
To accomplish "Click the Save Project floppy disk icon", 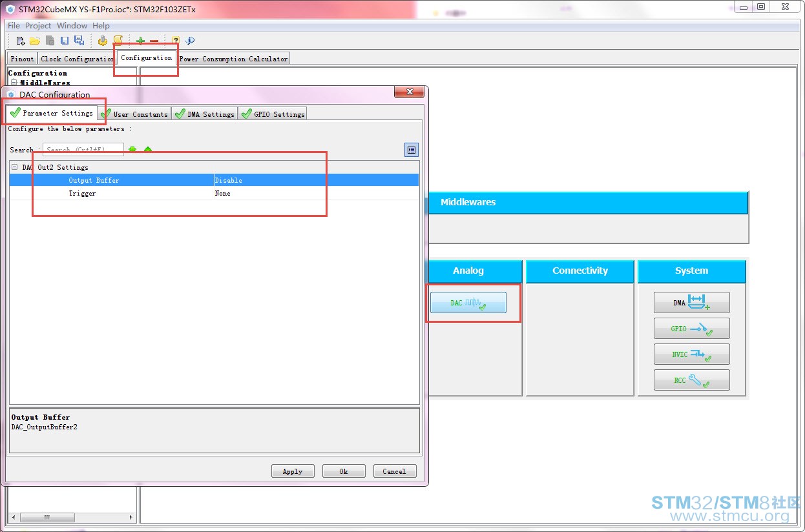I will 65,41.
